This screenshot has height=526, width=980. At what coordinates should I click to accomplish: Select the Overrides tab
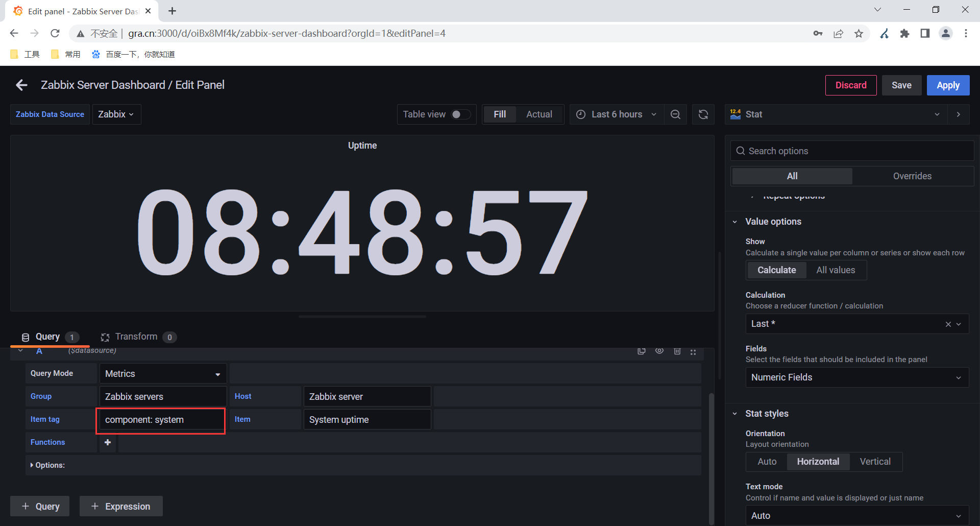click(x=912, y=176)
